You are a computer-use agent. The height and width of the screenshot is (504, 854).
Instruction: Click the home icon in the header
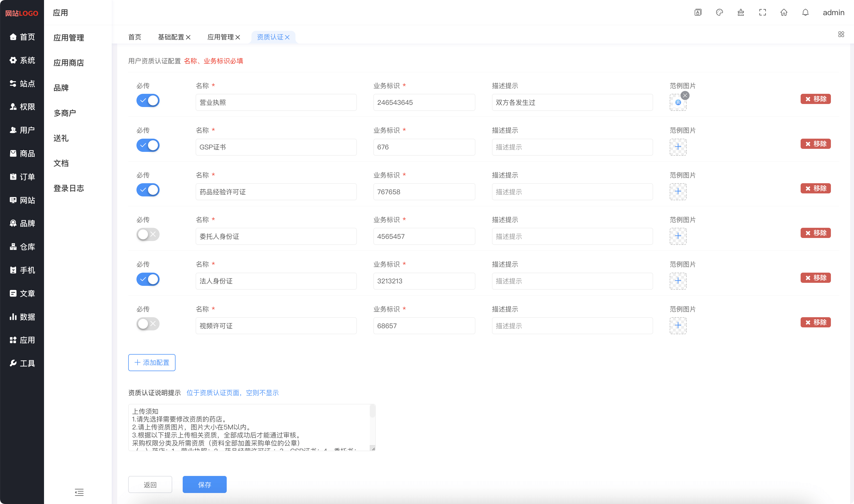tap(784, 12)
